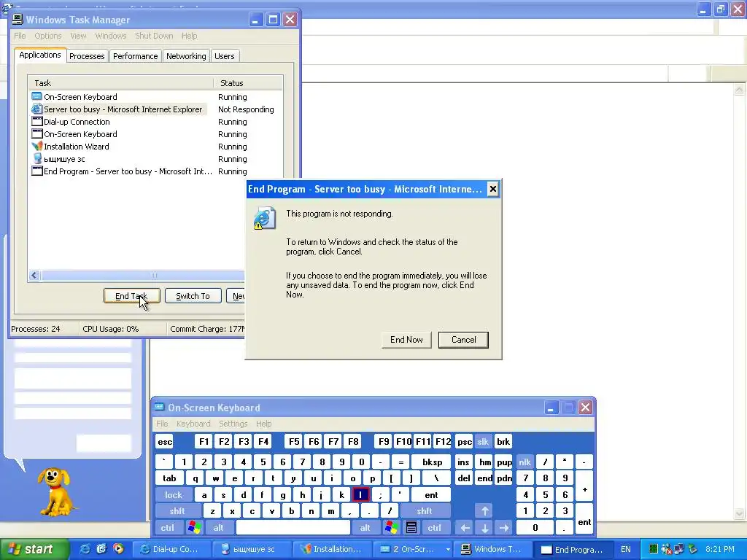Launch Windows Media Player from Quick Launch
This screenshot has width=747, height=560.
point(118,548)
